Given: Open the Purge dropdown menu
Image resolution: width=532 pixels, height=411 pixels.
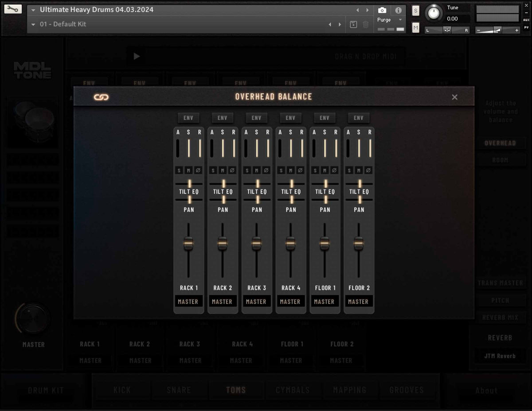Looking at the screenshot, I should pos(390,20).
